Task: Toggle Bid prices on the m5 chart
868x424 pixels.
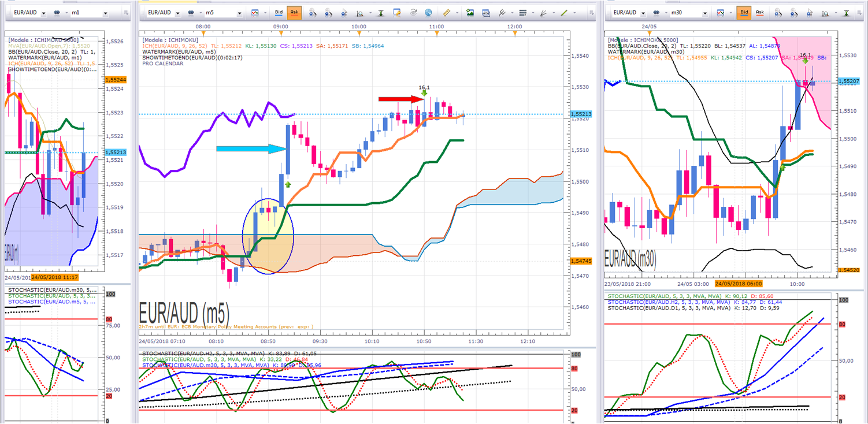Action: 279,12
